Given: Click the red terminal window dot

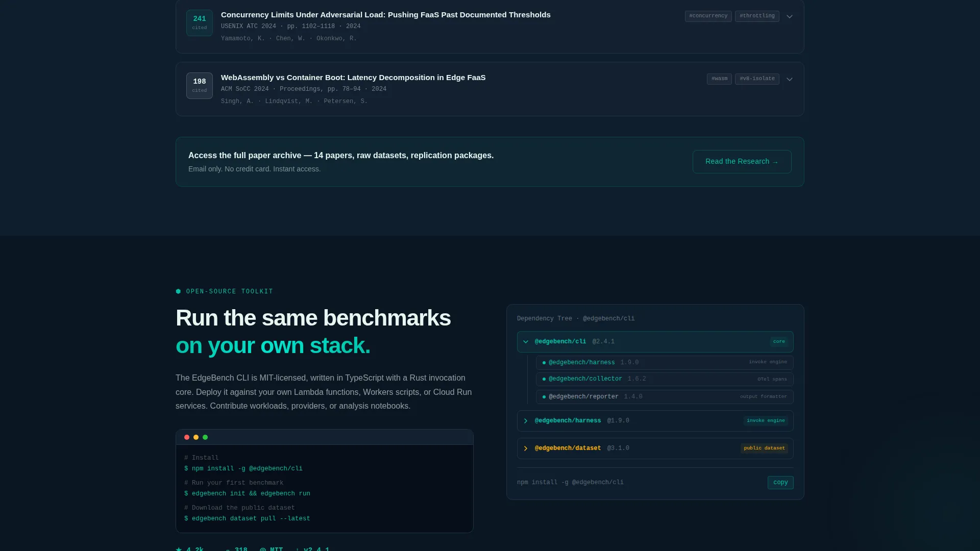Looking at the screenshot, I should [x=187, y=437].
